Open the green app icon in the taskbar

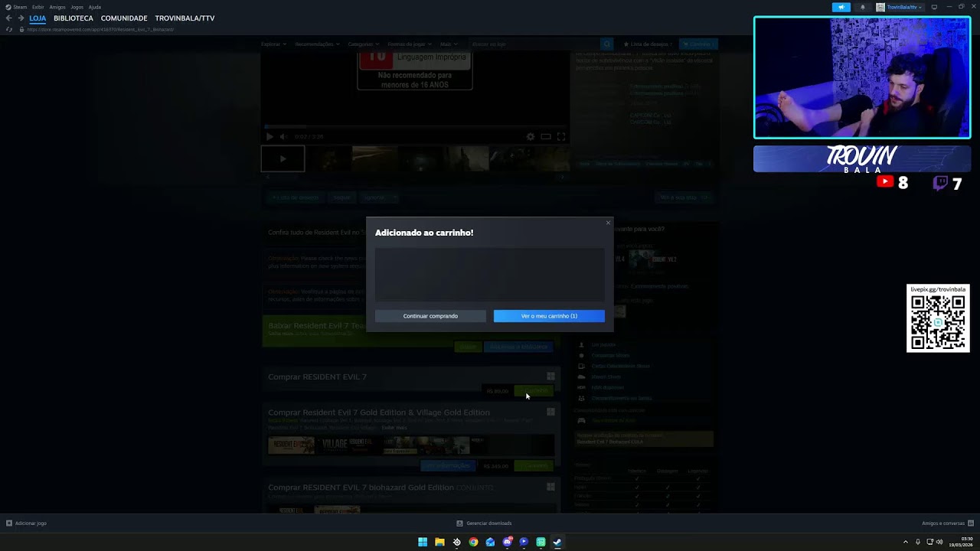[541, 542]
